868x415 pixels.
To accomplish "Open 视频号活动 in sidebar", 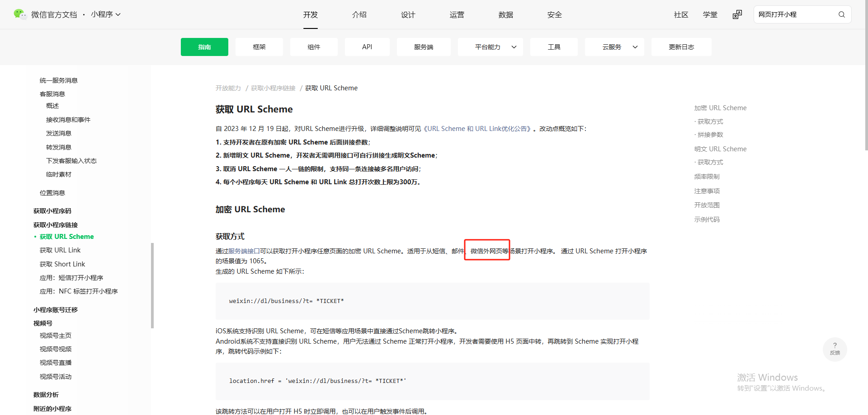I will pyautogui.click(x=56, y=377).
